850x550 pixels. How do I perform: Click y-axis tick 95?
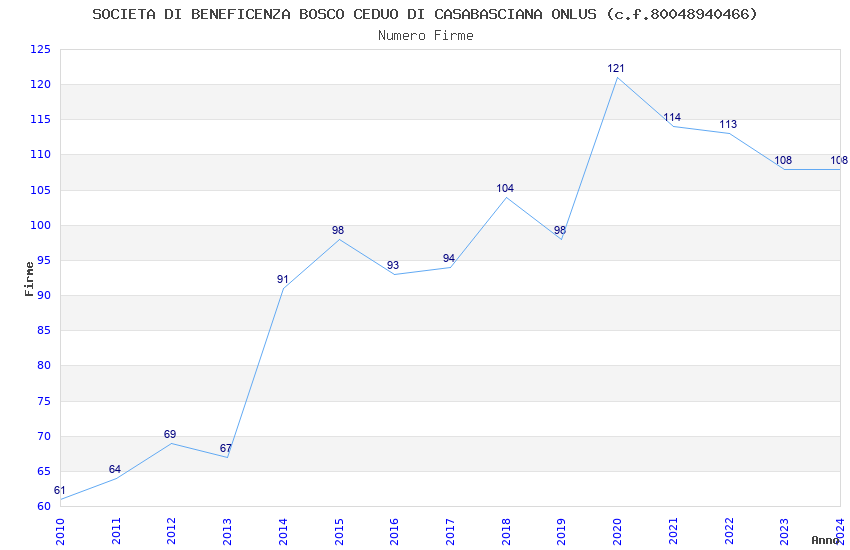point(44,261)
